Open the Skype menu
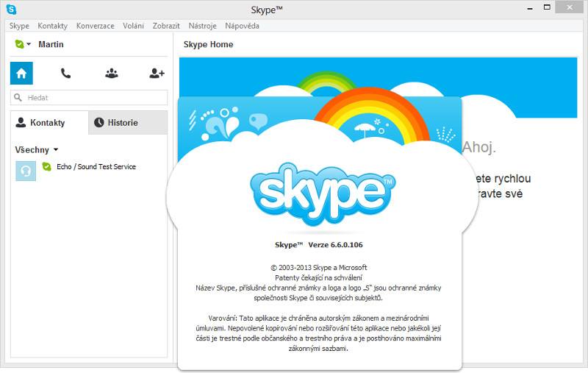Screen dimensions: 588x373 pos(19,26)
